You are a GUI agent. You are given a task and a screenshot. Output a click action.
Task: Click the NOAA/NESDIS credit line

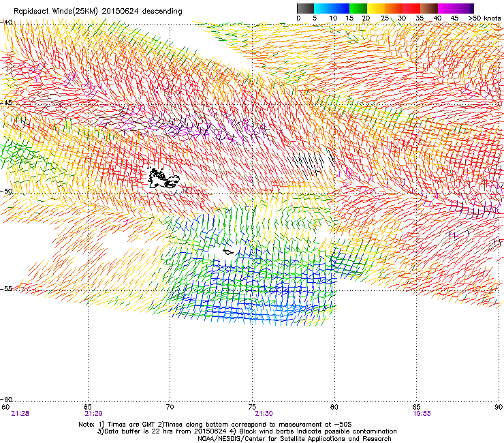pos(294,439)
